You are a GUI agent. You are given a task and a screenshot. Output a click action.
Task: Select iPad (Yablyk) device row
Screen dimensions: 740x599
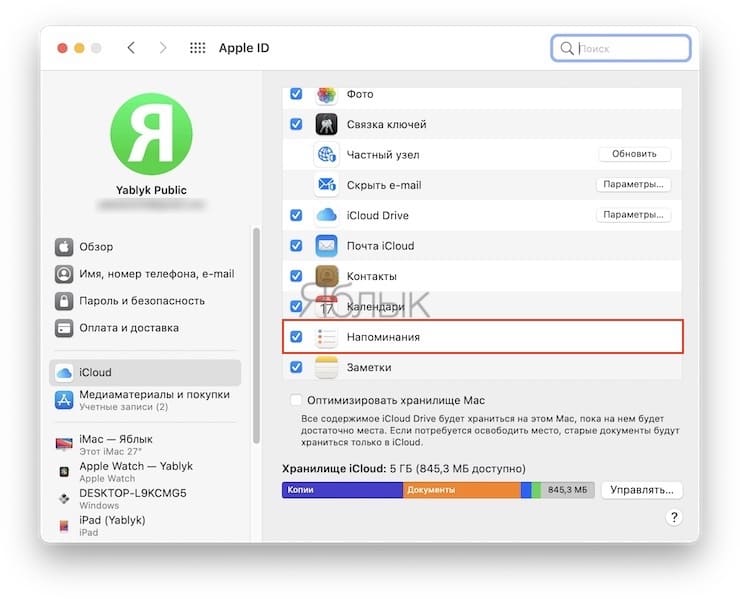point(145,525)
